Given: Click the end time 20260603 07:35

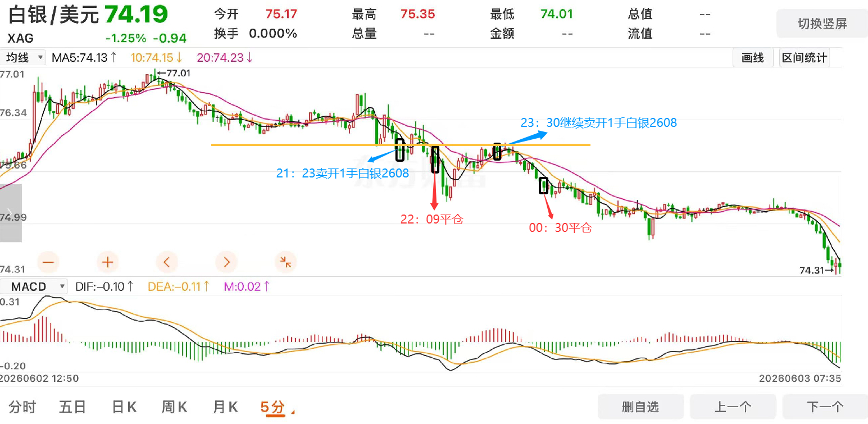Looking at the screenshot, I should pos(800,379).
